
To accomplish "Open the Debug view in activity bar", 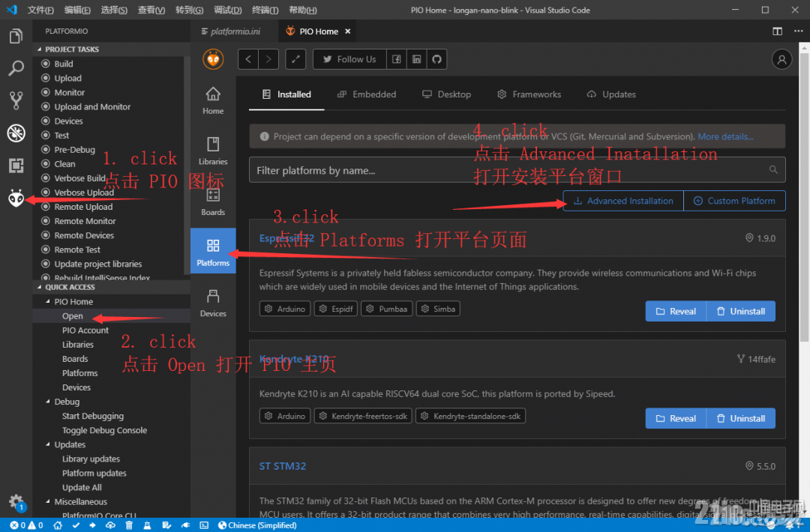I will (x=16, y=133).
